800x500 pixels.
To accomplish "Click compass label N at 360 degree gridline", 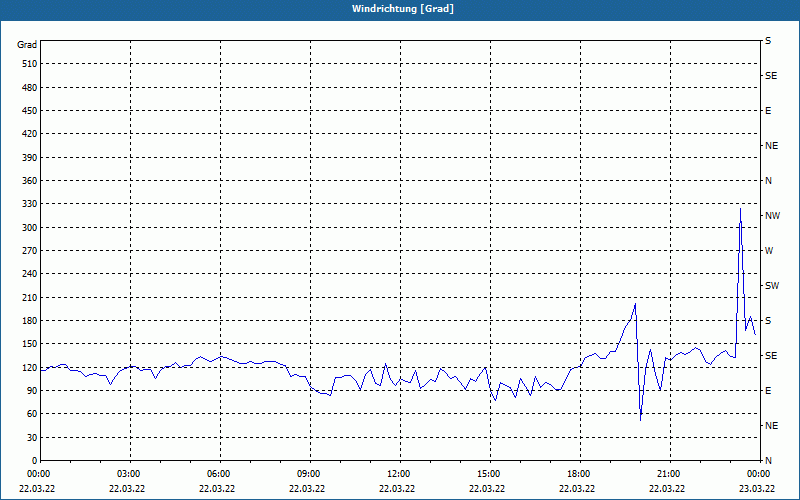I will tap(769, 181).
